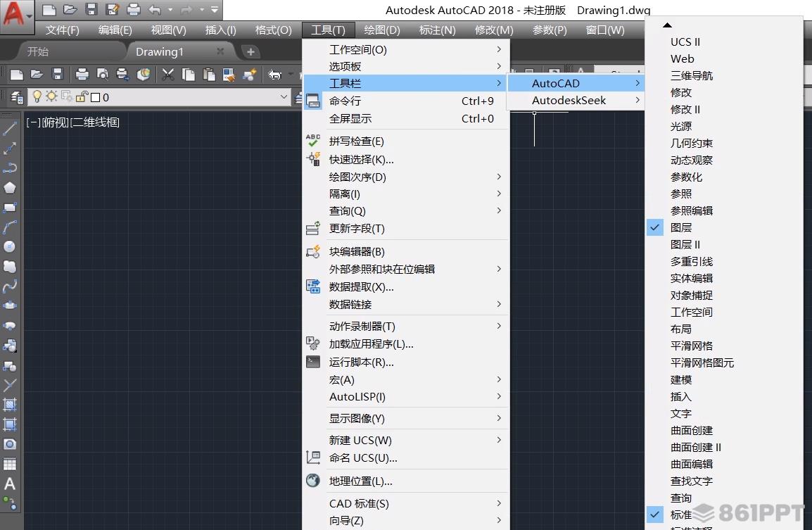
Task: Select the Rectangle tool
Action: point(10,207)
